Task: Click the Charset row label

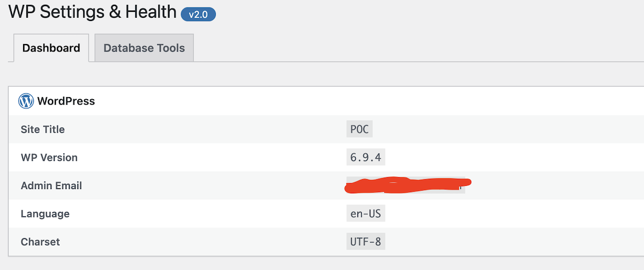Action: tap(40, 242)
